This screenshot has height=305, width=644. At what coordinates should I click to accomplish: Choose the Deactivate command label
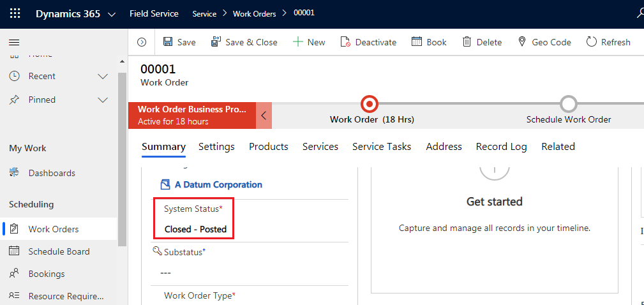[x=376, y=42]
